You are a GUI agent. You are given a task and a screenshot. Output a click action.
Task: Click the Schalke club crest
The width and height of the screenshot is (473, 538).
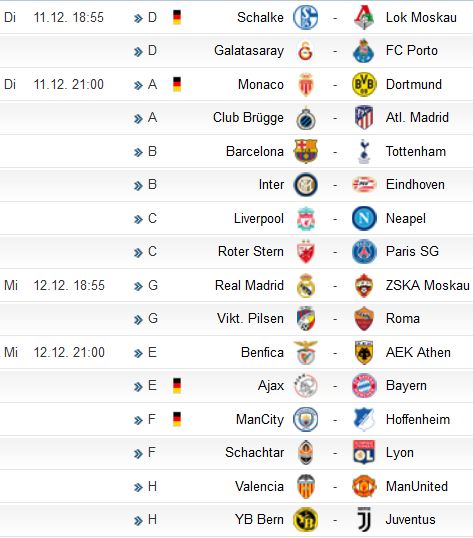305,17
